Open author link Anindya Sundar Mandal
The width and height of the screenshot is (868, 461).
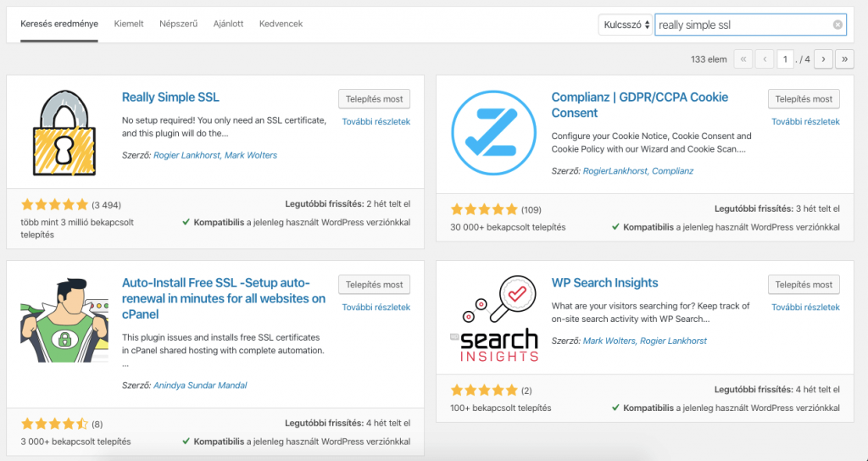pos(200,386)
